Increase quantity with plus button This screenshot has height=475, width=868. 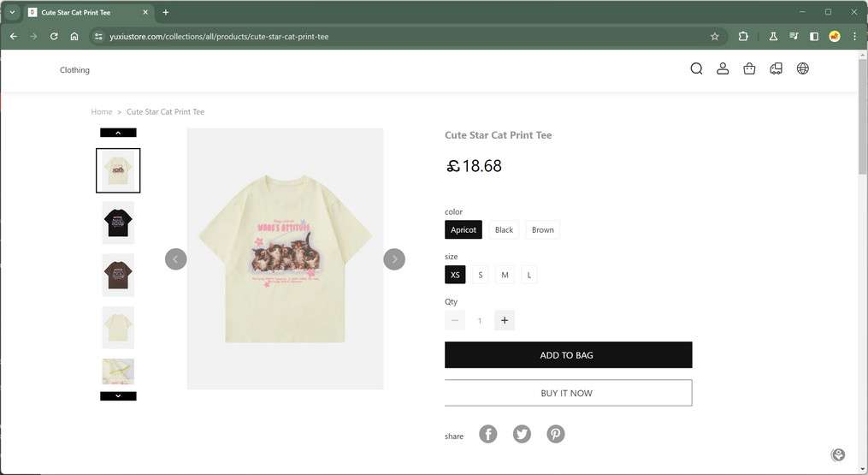point(505,320)
